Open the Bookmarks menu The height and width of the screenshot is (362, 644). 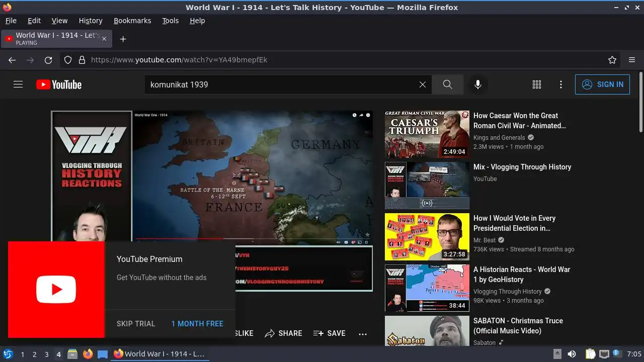pos(132,21)
